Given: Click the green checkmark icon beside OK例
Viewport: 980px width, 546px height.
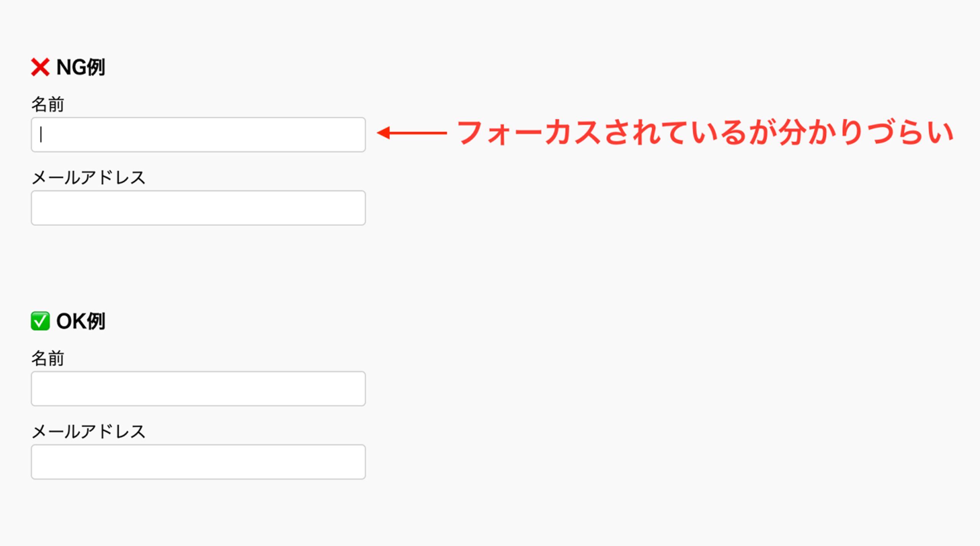Looking at the screenshot, I should click(40, 321).
